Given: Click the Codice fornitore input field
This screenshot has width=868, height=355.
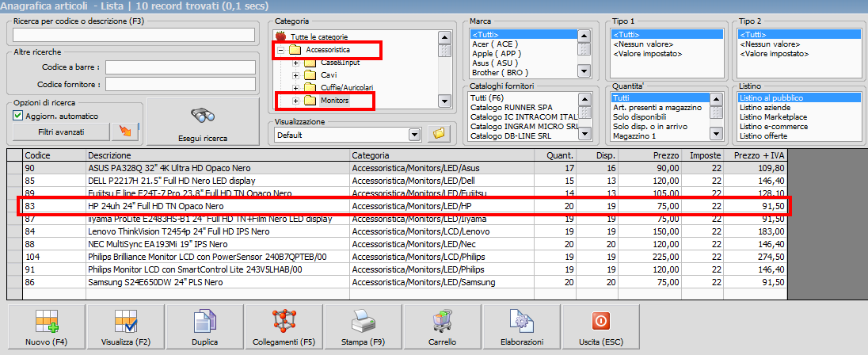Looking at the screenshot, I should point(180,84).
